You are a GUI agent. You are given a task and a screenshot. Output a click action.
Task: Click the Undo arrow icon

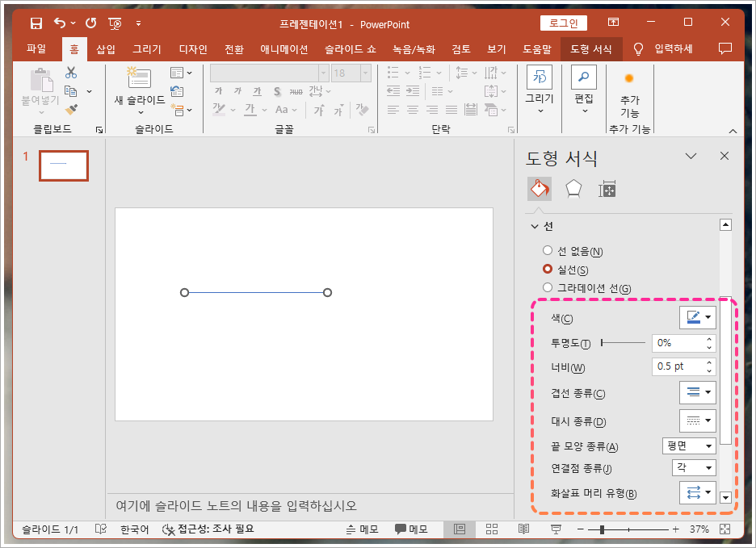(x=60, y=23)
